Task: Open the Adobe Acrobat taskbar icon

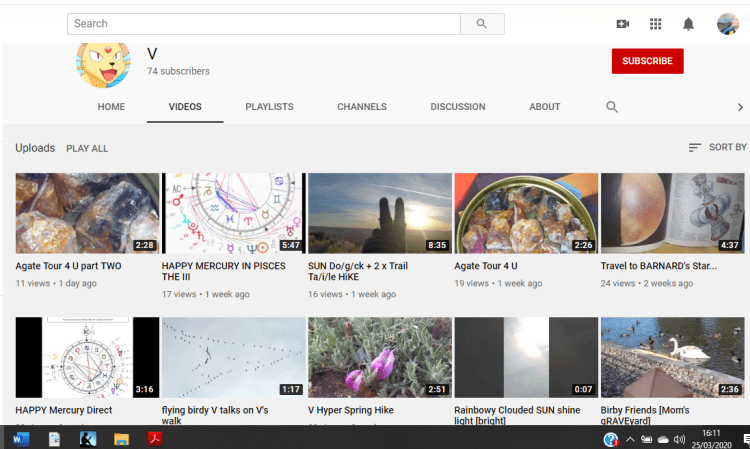Action: pos(155,438)
